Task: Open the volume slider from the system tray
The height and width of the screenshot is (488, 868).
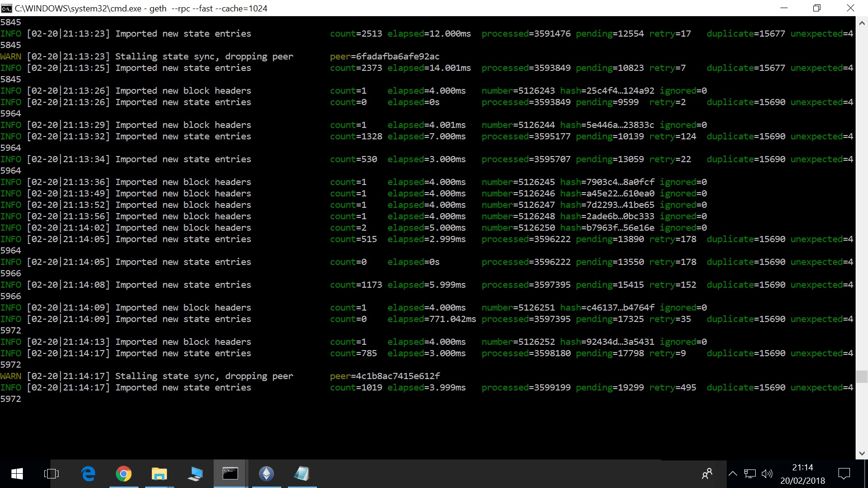Action: 767,473
